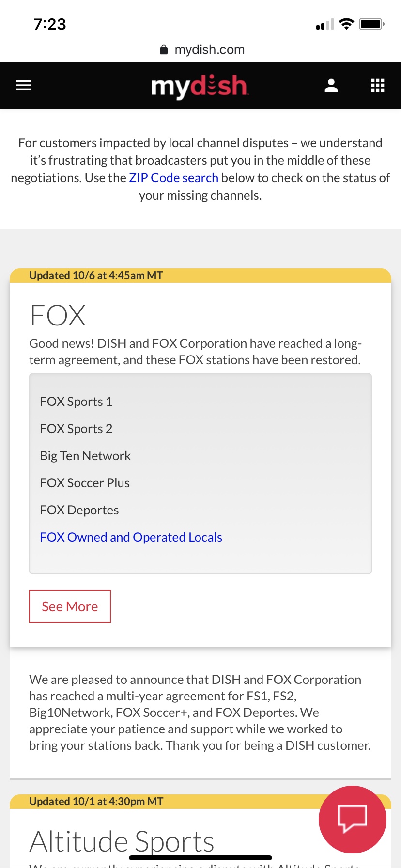Open the red live chat bubble
Image resolution: width=401 pixels, height=868 pixels.
[x=353, y=820]
